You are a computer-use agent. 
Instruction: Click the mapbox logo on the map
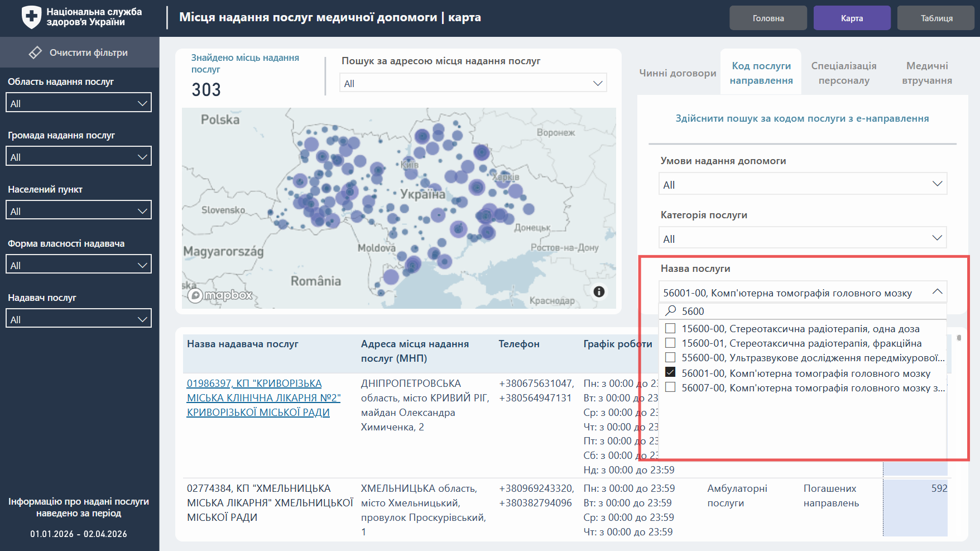click(x=220, y=295)
